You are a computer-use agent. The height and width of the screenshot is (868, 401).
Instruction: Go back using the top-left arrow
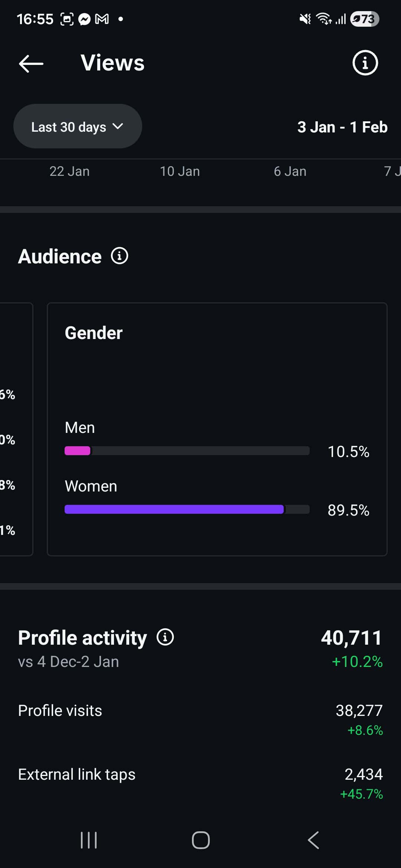[x=31, y=63]
